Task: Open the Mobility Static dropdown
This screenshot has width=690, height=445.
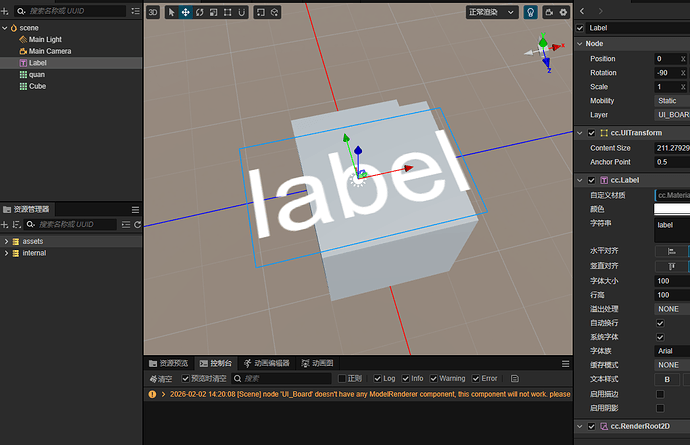Action: pyautogui.click(x=672, y=101)
